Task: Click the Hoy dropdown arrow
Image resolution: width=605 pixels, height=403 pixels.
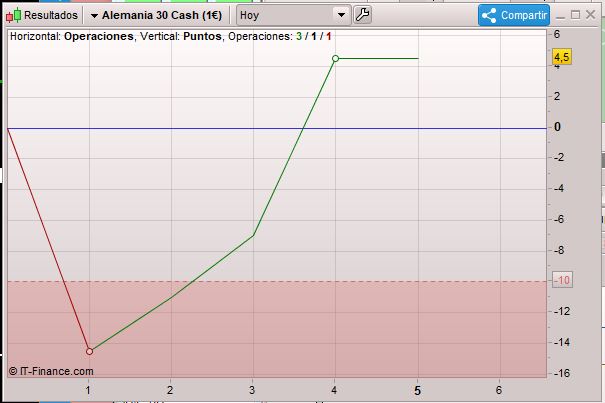Action: click(x=341, y=15)
